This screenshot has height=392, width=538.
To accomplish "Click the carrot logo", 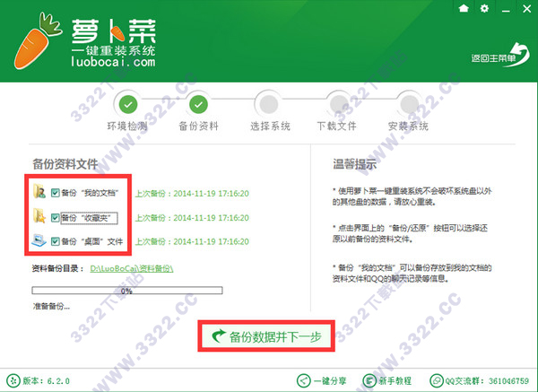I will coord(37,40).
